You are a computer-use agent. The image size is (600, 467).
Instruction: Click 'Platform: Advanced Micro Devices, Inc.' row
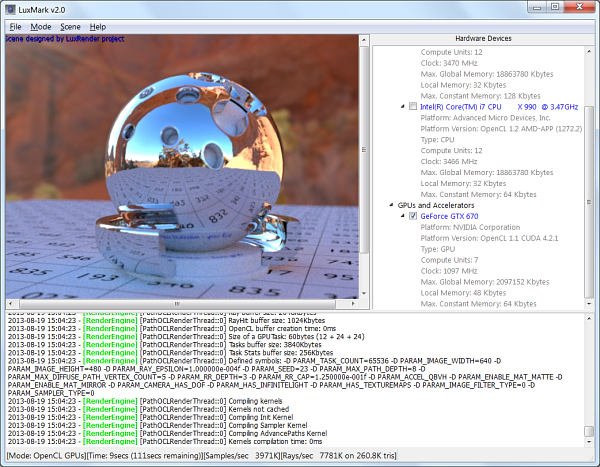[x=485, y=118]
